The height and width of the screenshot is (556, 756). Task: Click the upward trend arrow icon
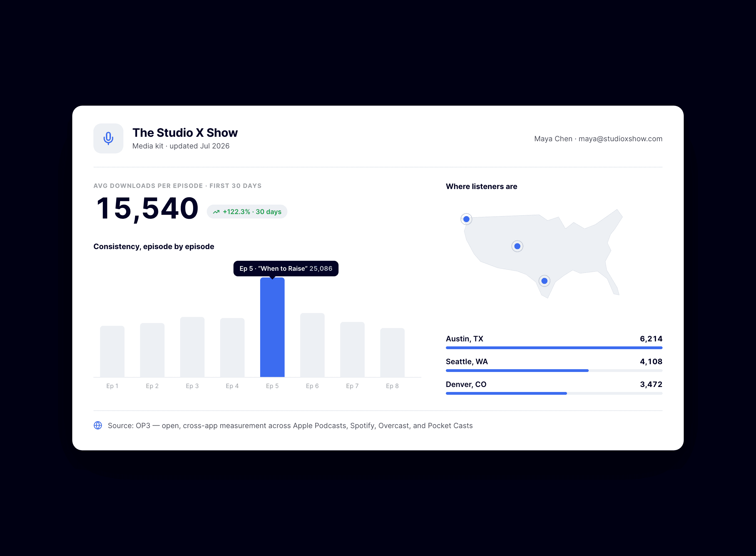pos(216,212)
